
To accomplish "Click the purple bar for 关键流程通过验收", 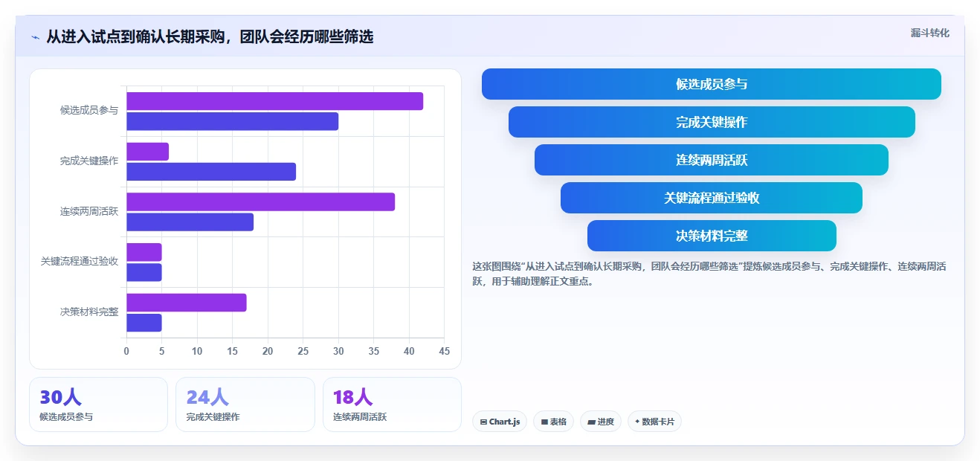I will (x=144, y=252).
